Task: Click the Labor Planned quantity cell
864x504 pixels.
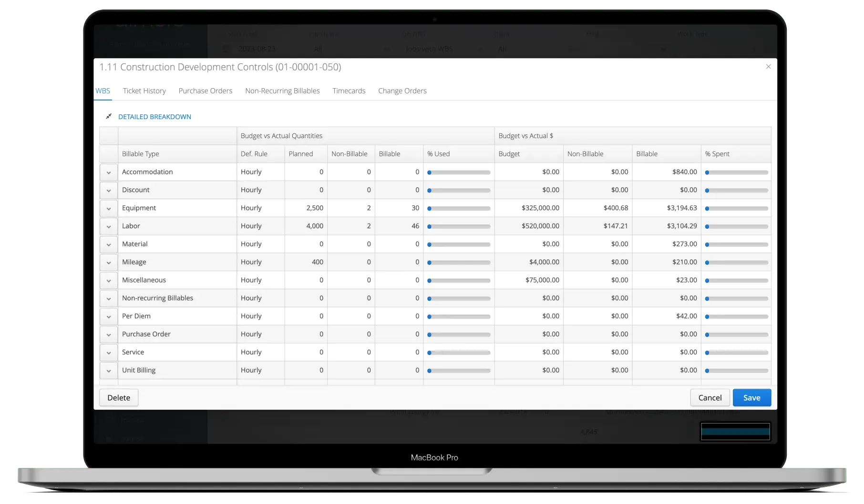Action: (x=306, y=226)
